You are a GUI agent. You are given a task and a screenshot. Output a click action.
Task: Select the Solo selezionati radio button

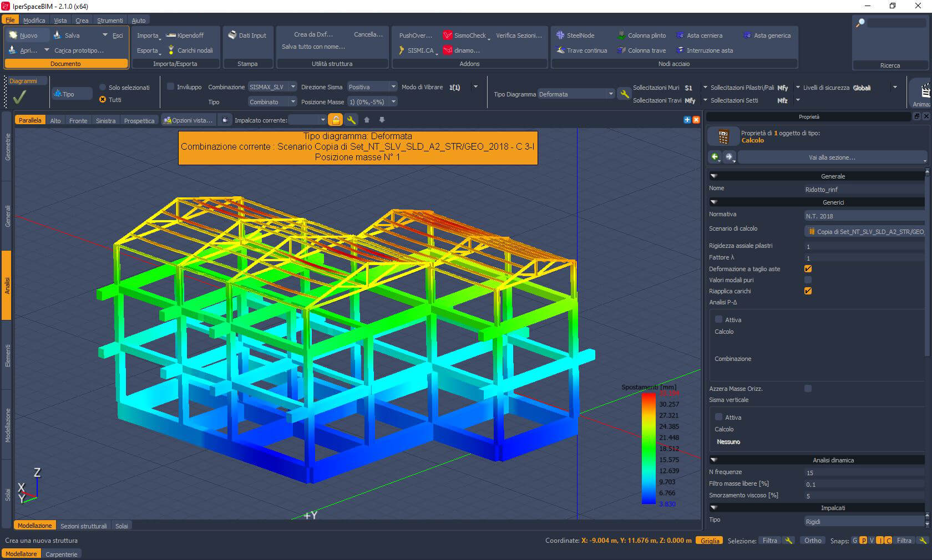(x=103, y=87)
